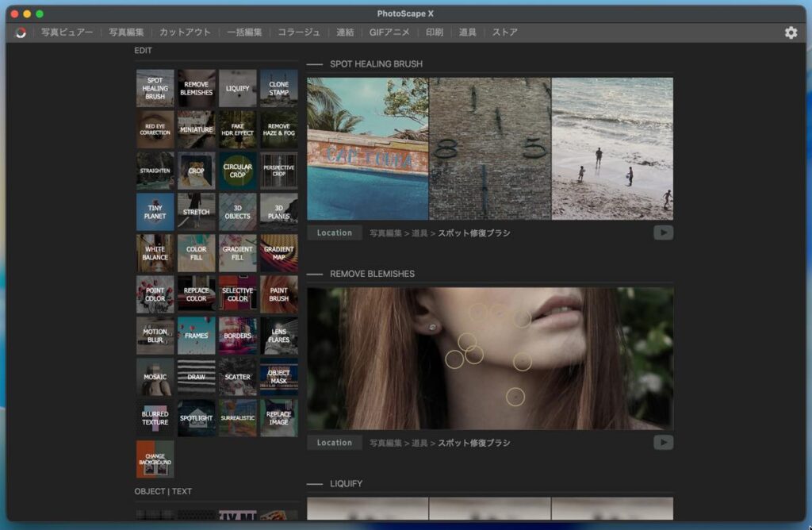Select the Color Fill tile
Image resolution: width=812 pixels, height=530 pixels.
click(197, 253)
